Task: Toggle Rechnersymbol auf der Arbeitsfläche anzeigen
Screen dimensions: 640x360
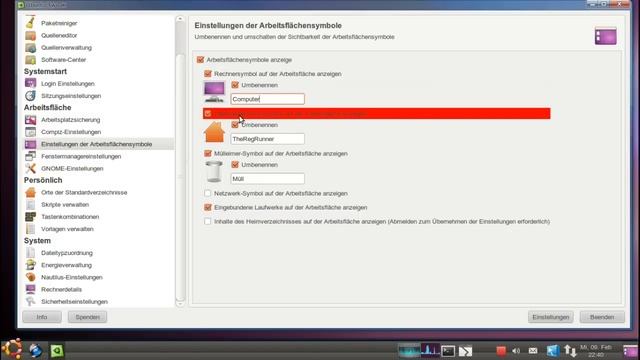Action: (x=208, y=74)
